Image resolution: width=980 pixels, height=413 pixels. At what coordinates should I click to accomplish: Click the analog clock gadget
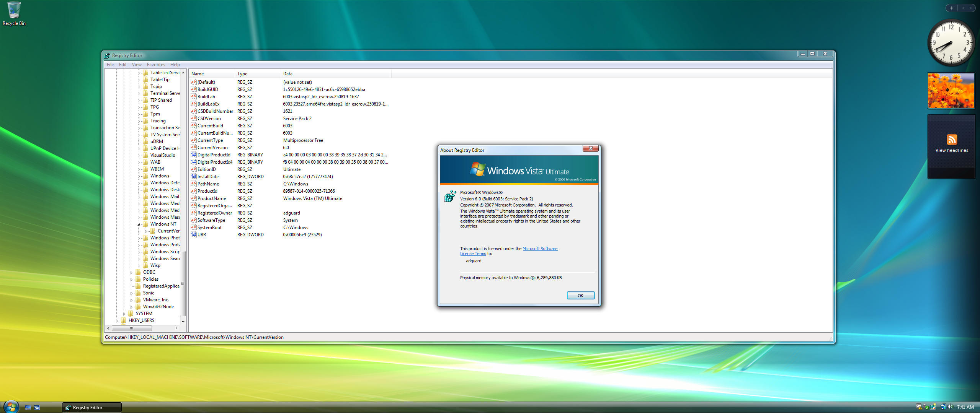pos(951,43)
